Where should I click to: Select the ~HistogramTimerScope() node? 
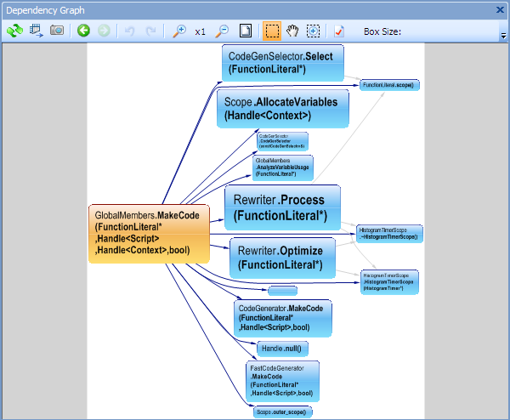pyautogui.click(x=389, y=234)
